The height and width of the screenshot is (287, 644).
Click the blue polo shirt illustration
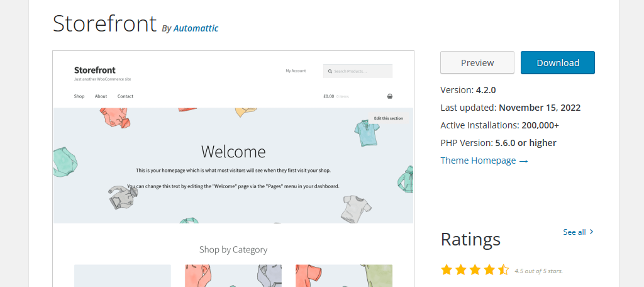365,133
